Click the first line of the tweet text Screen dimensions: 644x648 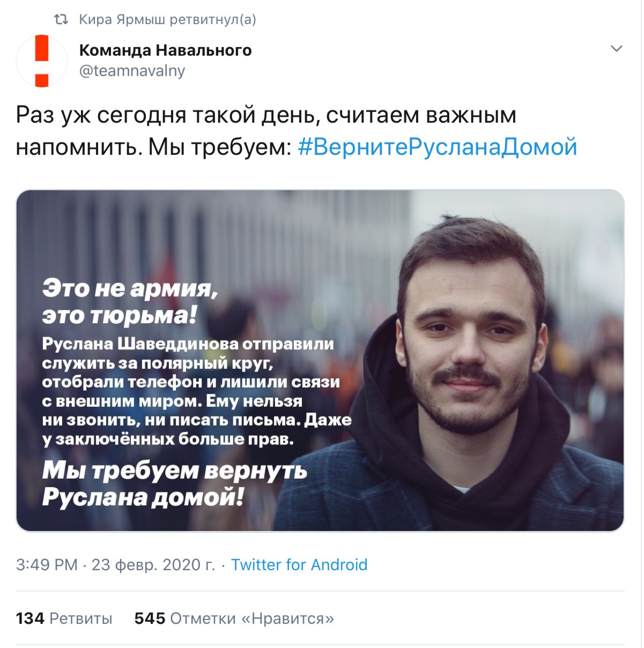[x=266, y=116]
